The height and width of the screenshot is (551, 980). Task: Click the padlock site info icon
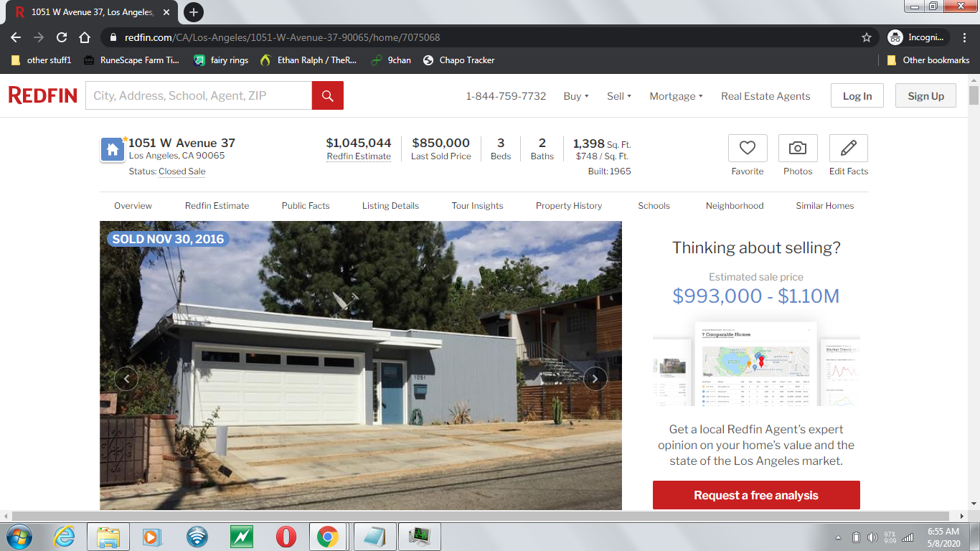[x=113, y=37]
